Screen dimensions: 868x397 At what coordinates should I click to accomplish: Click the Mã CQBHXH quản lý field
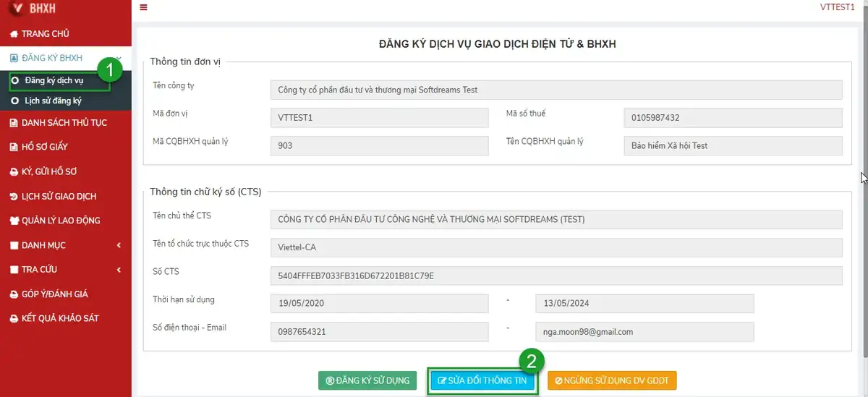point(380,145)
